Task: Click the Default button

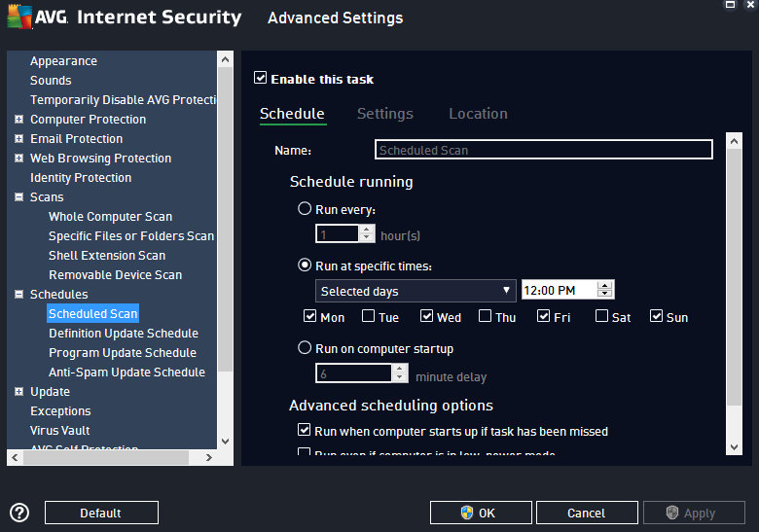Action: point(101,513)
